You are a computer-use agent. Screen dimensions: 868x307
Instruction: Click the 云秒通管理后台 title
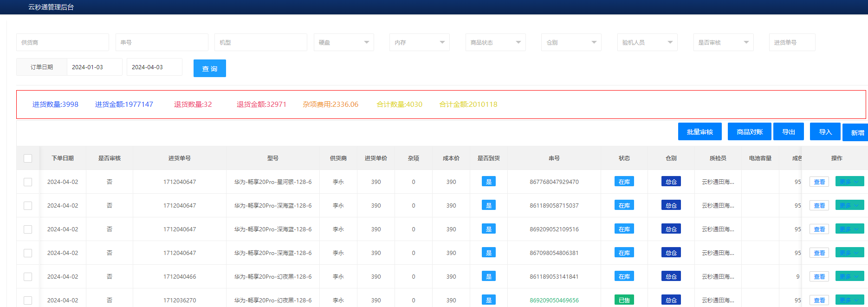(51, 7)
